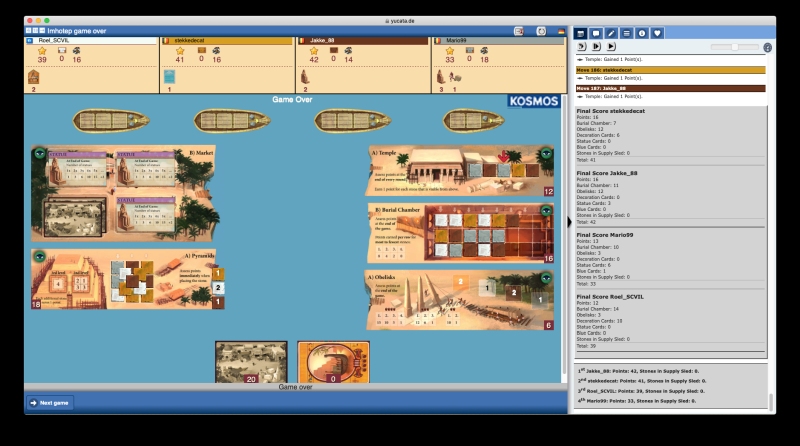
Task: Click stekkedecat's quarry stones icon
Action: (216, 51)
